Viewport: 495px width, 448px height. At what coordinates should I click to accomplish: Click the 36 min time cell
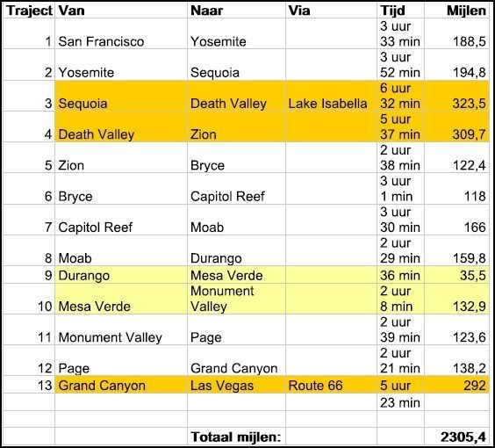coord(400,275)
